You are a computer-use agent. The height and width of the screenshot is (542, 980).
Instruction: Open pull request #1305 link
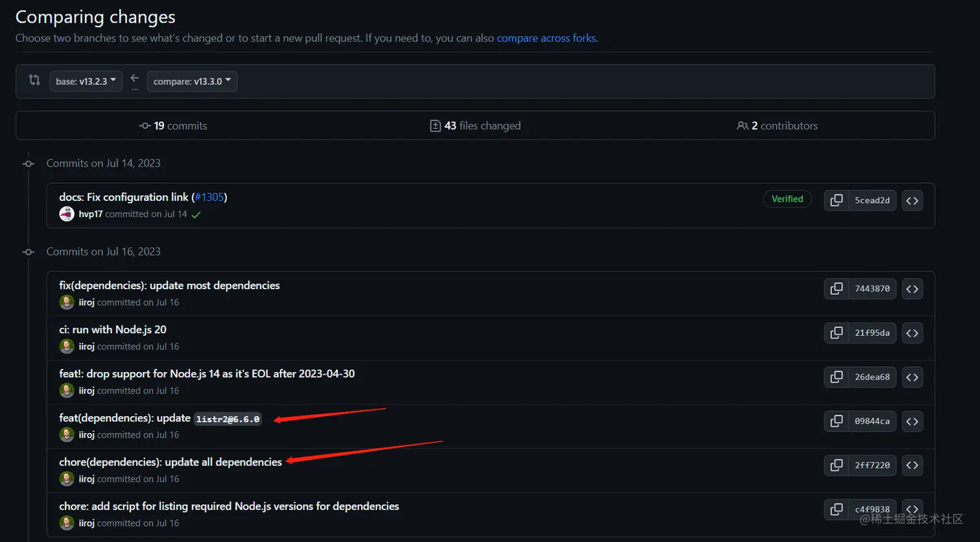pyautogui.click(x=209, y=197)
